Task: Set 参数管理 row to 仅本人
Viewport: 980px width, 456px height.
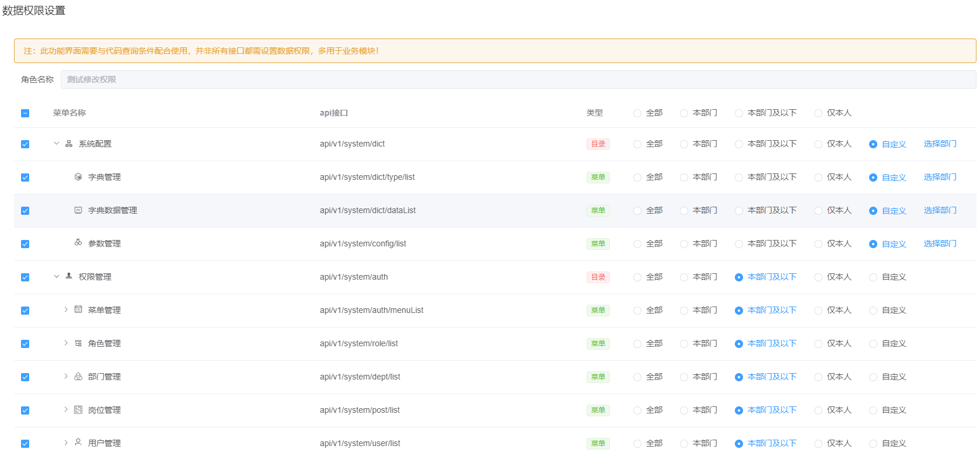Action: pyautogui.click(x=818, y=244)
